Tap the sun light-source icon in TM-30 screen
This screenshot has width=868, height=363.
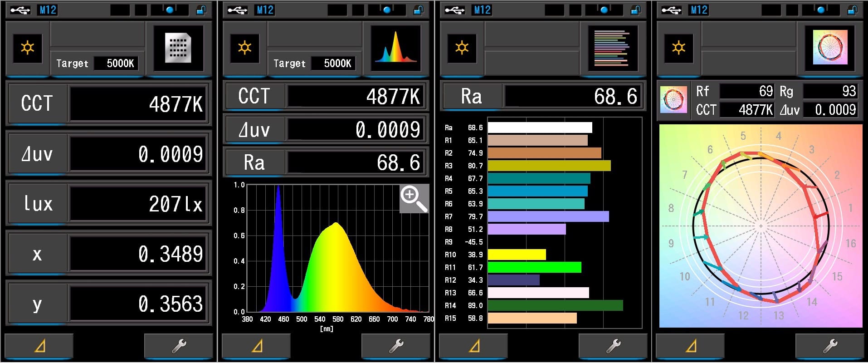pos(679,48)
